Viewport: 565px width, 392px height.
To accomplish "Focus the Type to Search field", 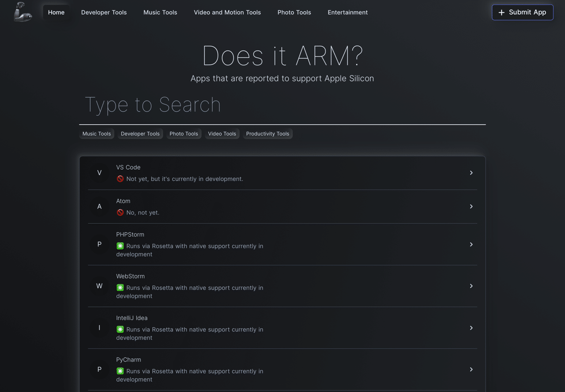I will pos(282,105).
